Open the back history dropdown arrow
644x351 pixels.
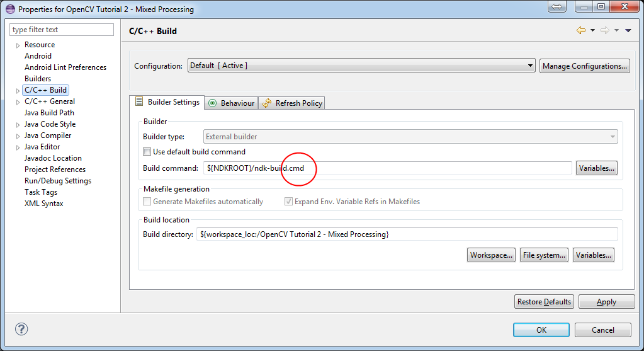tap(592, 31)
